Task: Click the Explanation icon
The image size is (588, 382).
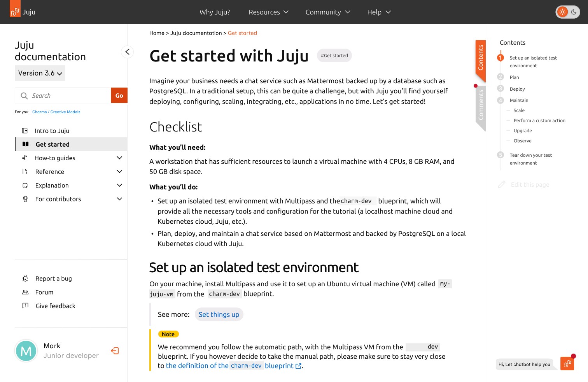Action: click(25, 186)
